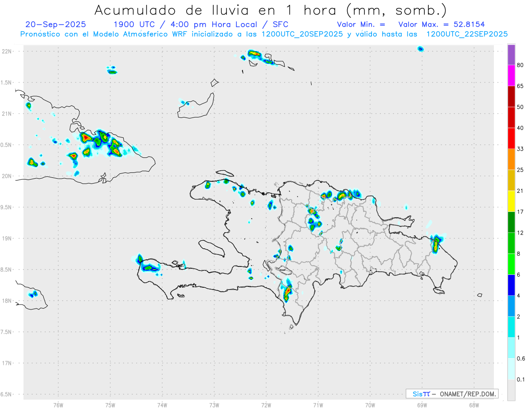Click the "18N" latitude label

(x=8, y=301)
